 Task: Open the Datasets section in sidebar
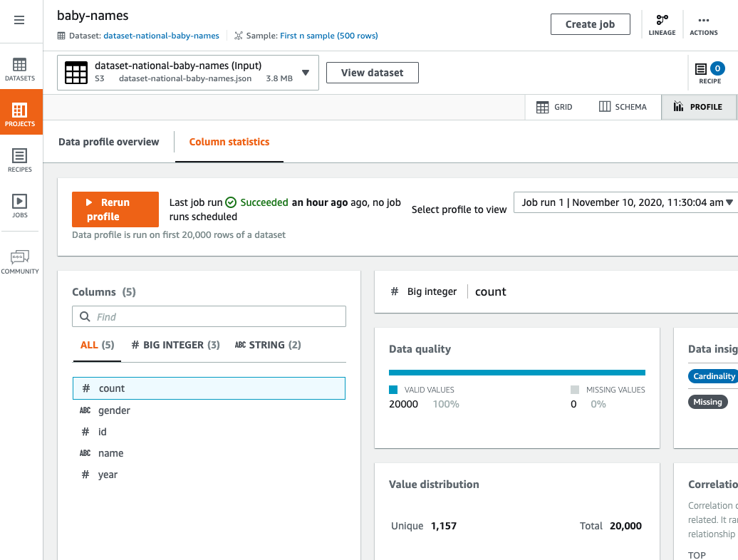click(x=21, y=69)
